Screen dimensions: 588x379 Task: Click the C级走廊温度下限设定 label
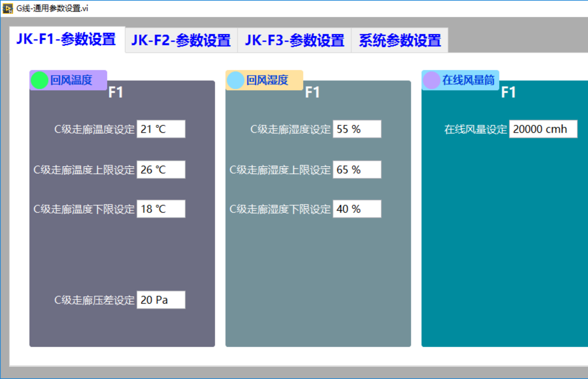[x=84, y=210]
